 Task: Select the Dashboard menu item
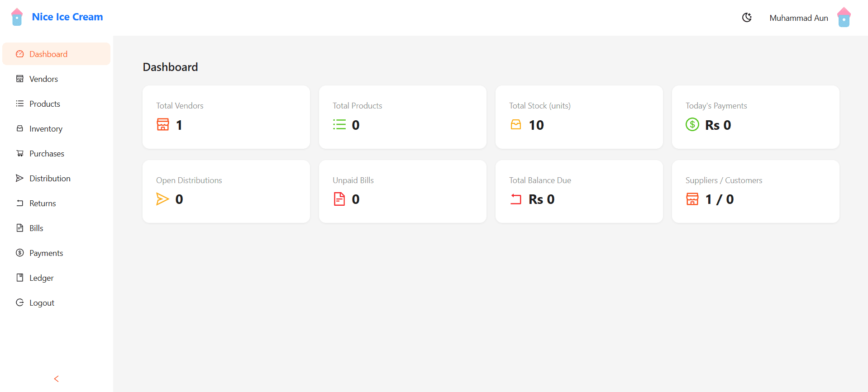tap(48, 54)
